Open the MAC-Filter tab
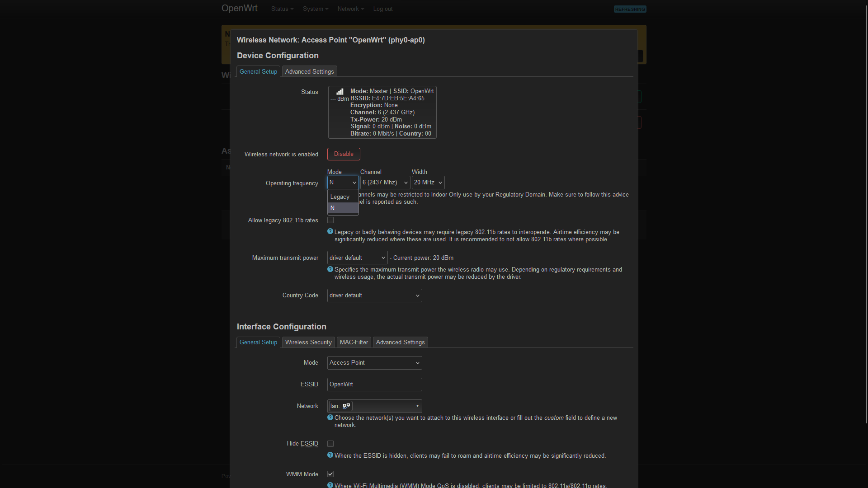The width and height of the screenshot is (868, 488). [x=354, y=343]
